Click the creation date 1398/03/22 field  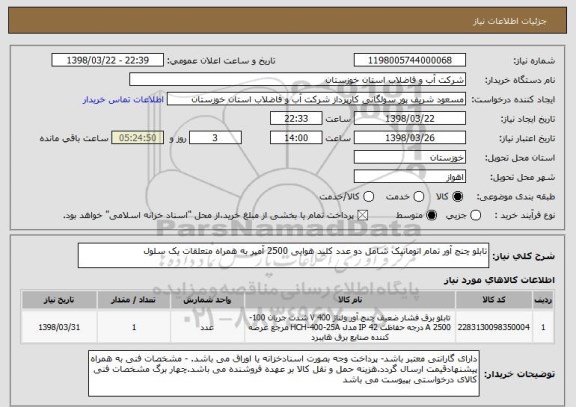point(410,119)
